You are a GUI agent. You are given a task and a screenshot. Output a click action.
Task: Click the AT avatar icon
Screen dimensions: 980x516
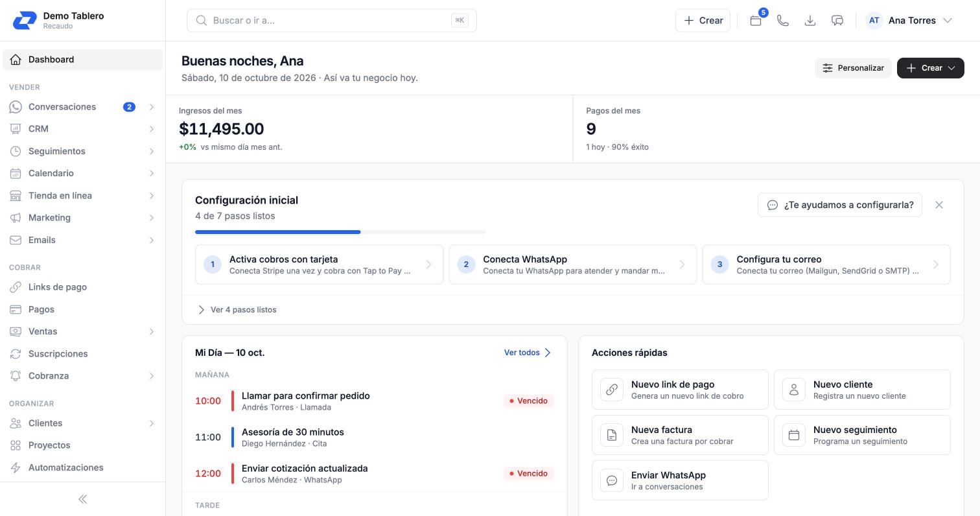click(874, 21)
